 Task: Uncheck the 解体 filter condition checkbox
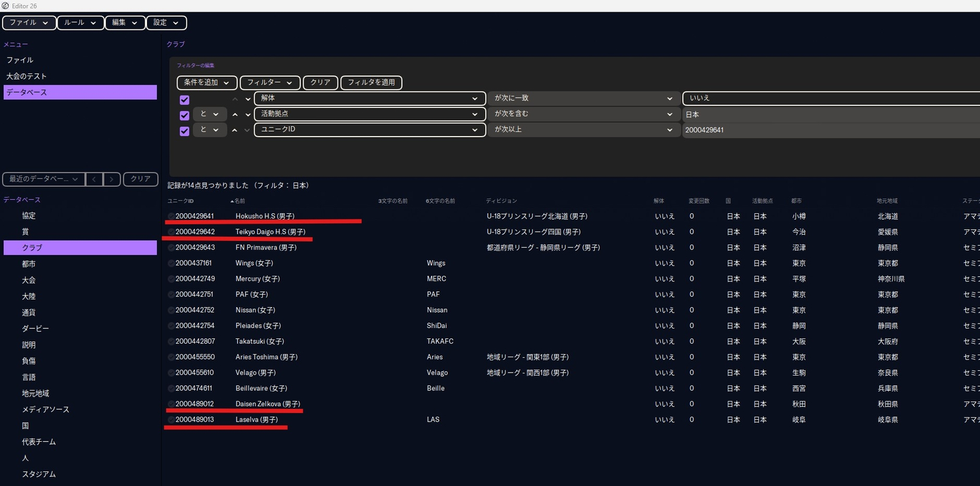click(184, 99)
